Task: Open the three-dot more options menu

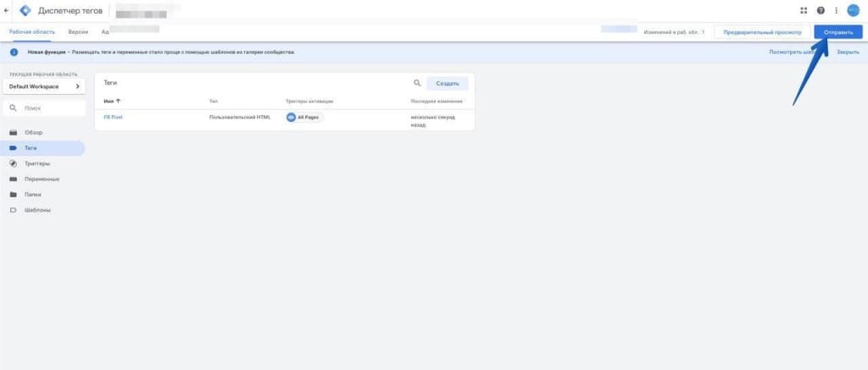Action: [x=837, y=10]
